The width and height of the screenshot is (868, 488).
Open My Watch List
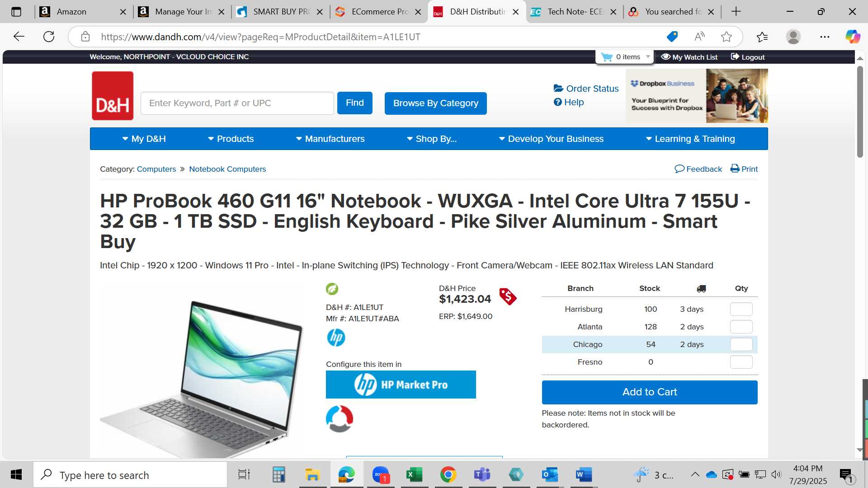pos(689,57)
